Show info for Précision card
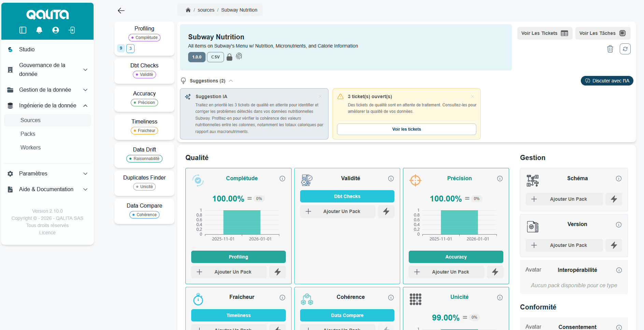 pos(500,179)
